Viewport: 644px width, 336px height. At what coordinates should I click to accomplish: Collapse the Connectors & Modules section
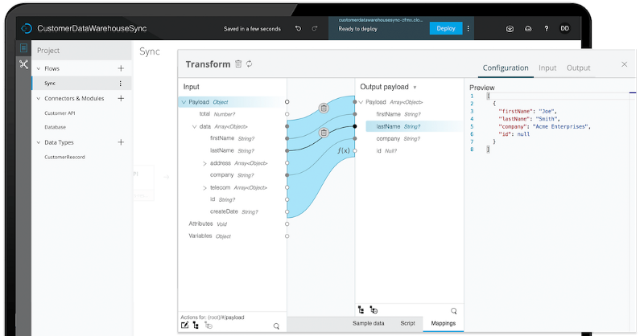pos(39,98)
